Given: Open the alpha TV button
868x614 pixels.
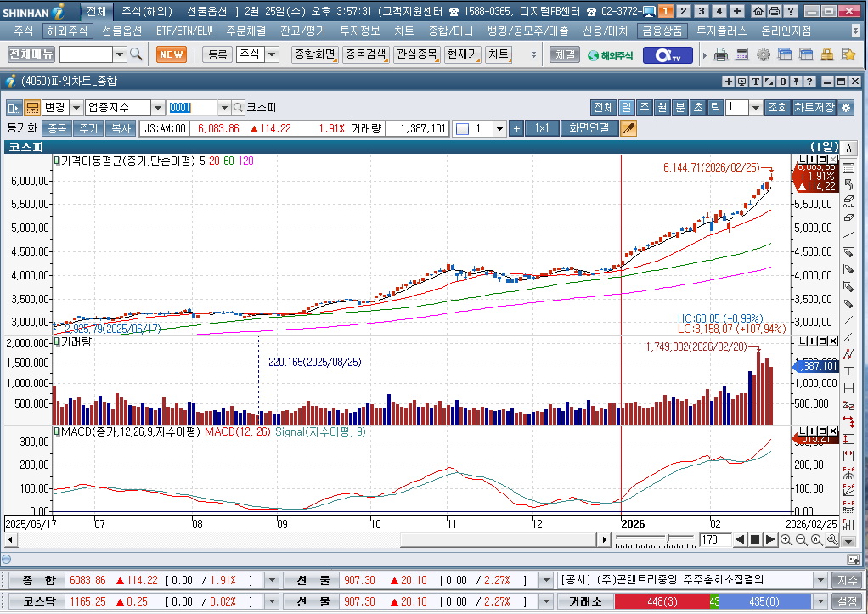Looking at the screenshot, I should [668, 55].
